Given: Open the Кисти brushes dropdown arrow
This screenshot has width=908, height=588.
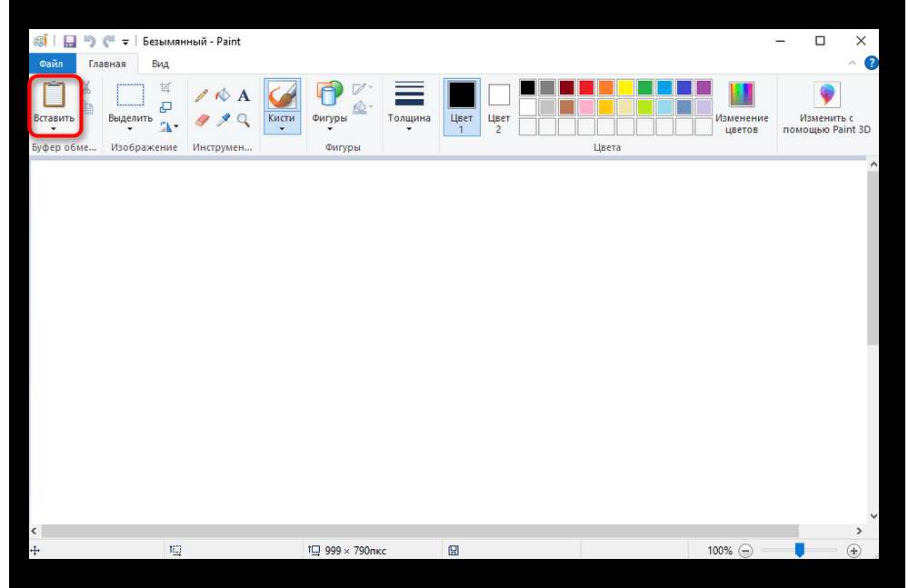Looking at the screenshot, I should click(282, 129).
